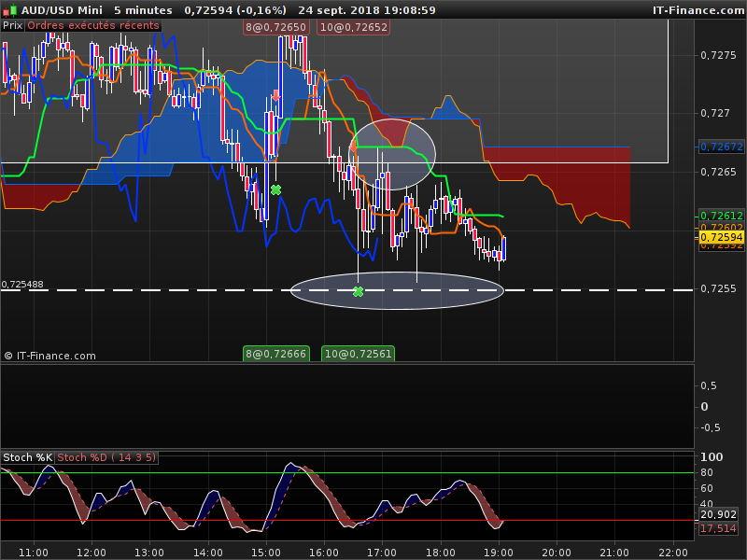This screenshot has height=560, width=747.
Task: Select the Stoch %D (14 3 5) label
Action: pyautogui.click(x=106, y=457)
